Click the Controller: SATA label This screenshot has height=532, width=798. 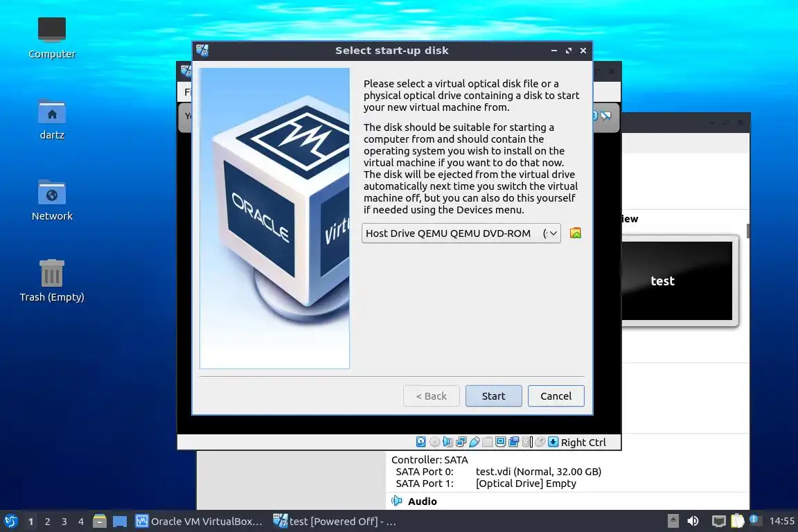pyautogui.click(x=429, y=460)
